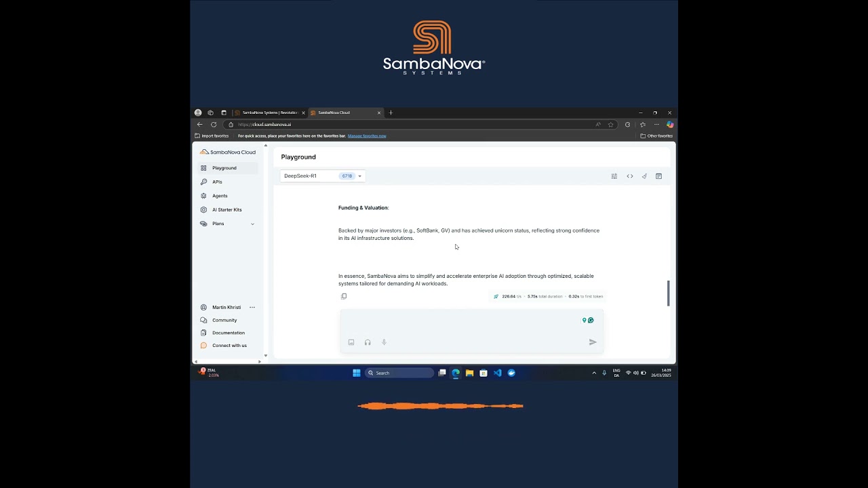
Task: Click the browser favorites list icon
Action: point(643,125)
